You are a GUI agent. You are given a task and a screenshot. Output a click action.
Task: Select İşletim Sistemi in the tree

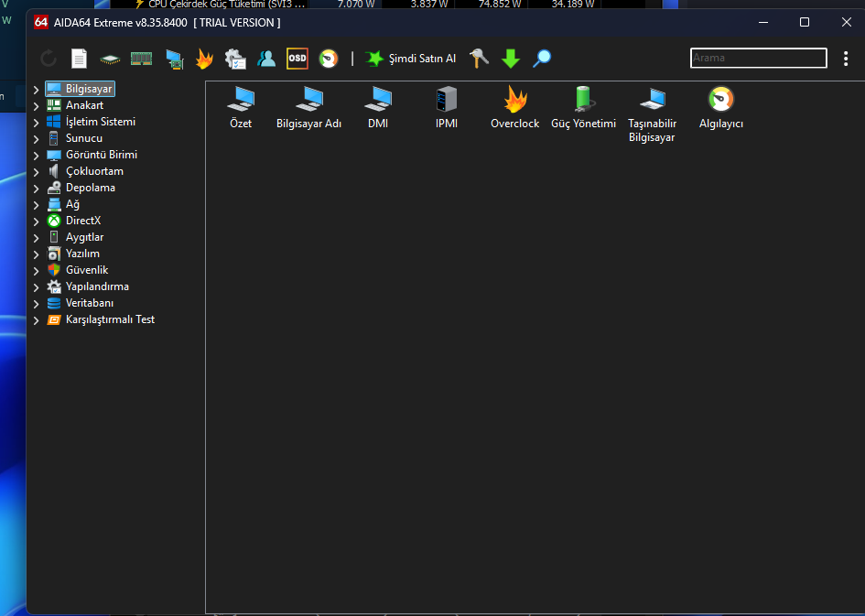(91, 122)
